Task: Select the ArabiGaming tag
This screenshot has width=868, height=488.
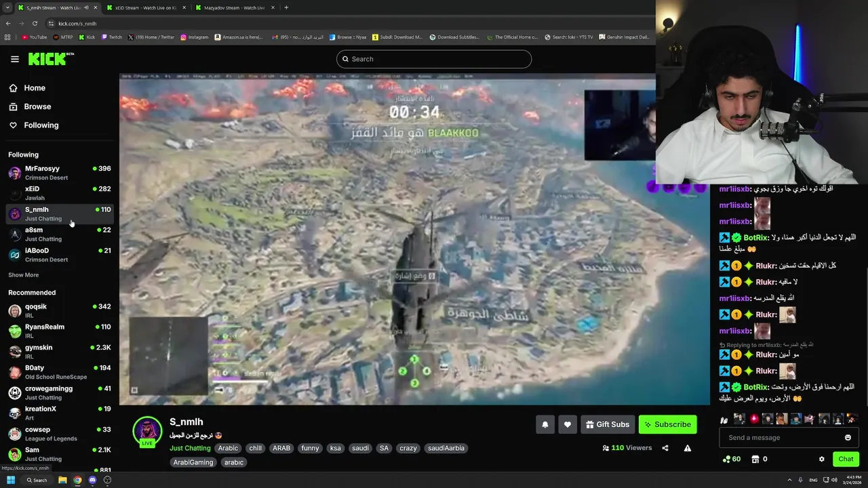Action: tap(193, 462)
